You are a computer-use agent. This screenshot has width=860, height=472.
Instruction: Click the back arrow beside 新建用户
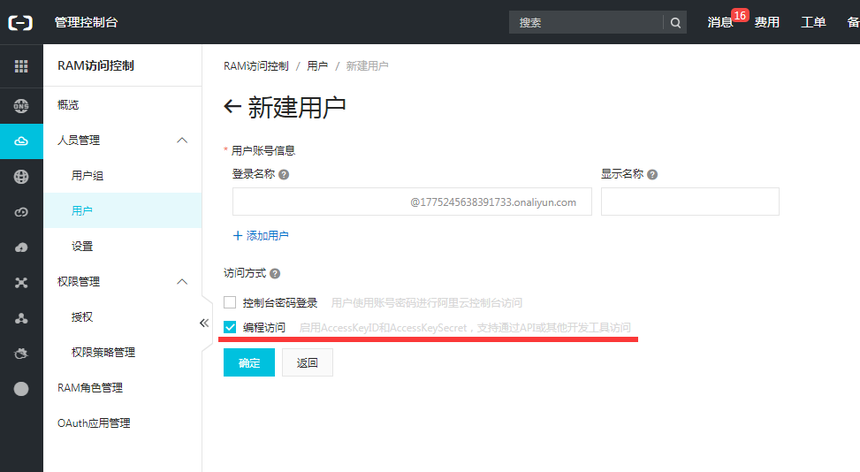pos(232,106)
